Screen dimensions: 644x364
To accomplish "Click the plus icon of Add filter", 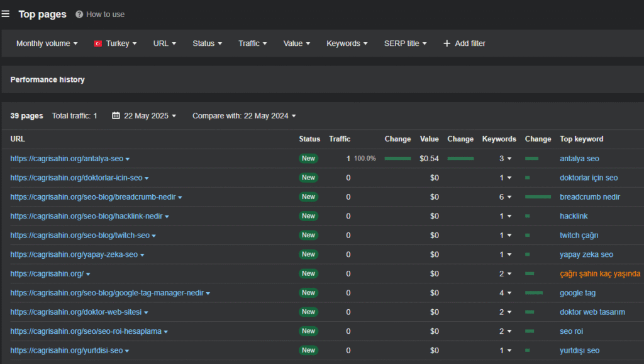I will (x=447, y=43).
